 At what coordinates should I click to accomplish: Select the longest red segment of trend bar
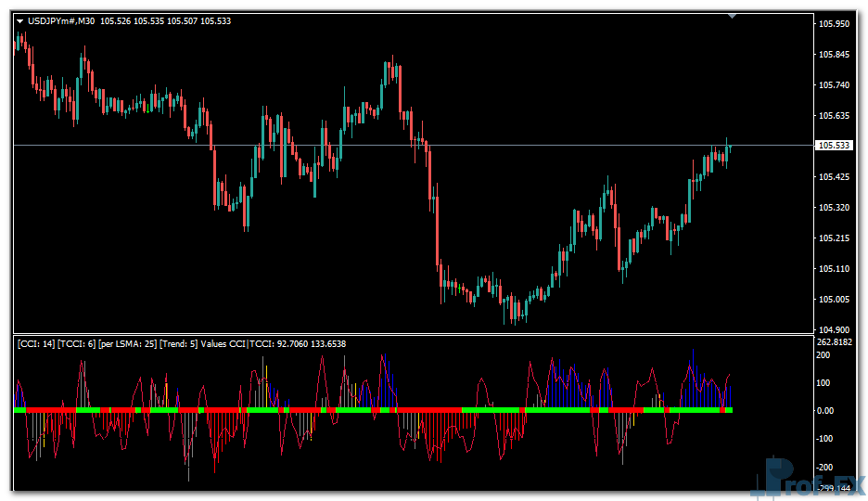428,409
